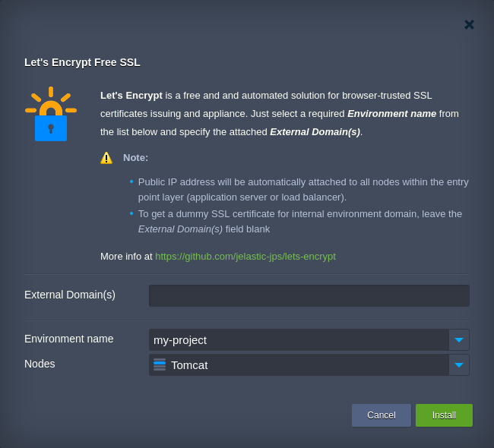Image resolution: width=494 pixels, height=448 pixels.
Task: Close the Let's Encrypt dialog
Action: (469, 24)
